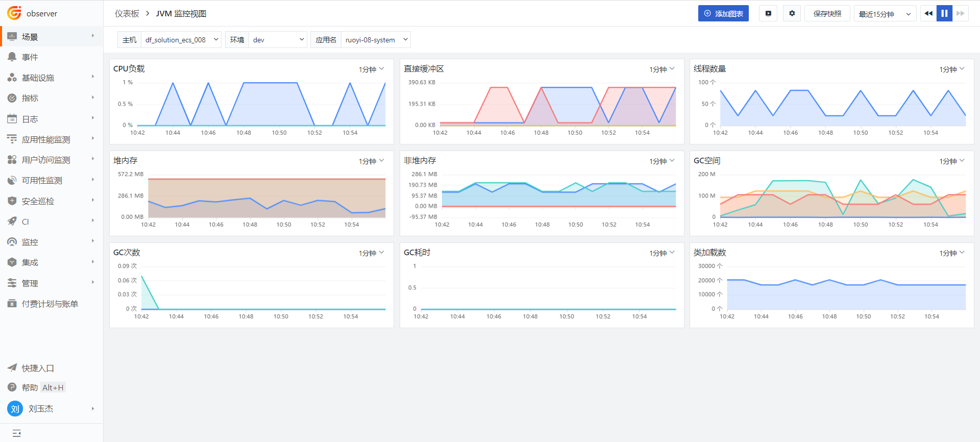Screen dimensions: 980x442
Task: Open the 环境 dev dropdown
Action: 278,40
